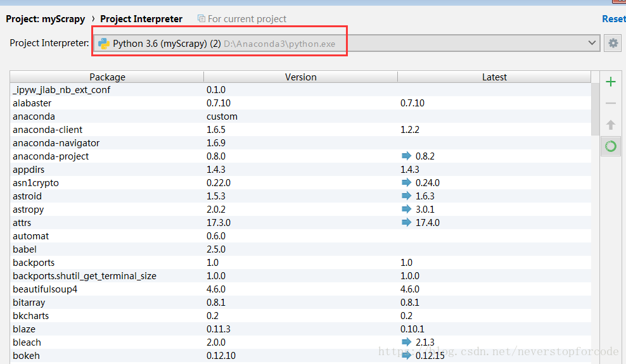Select the _ipyw_jlab_nb_ext_conf package row
This screenshot has width=626, height=364.
tap(300, 90)
